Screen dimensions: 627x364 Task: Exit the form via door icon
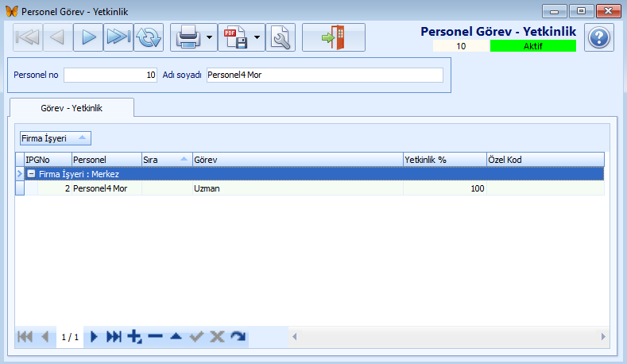tap(334, 37)
